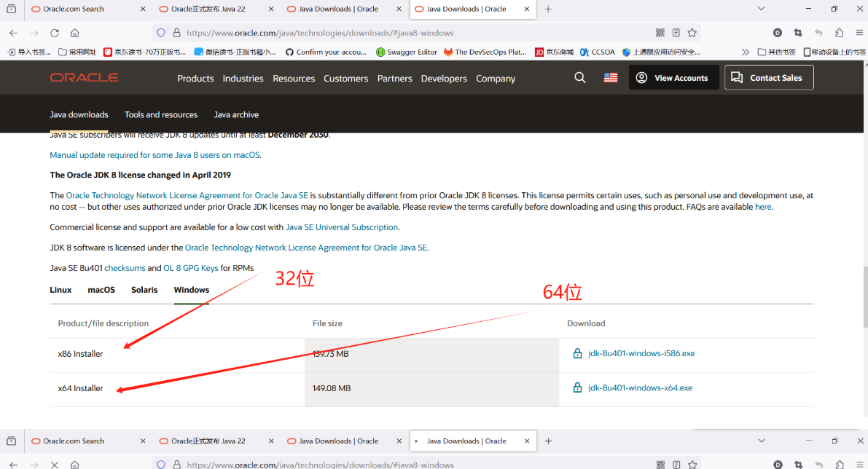Screen dimensions: 868x469
Task: Click the Contact Sales button
Action: (x=769, y=77)
